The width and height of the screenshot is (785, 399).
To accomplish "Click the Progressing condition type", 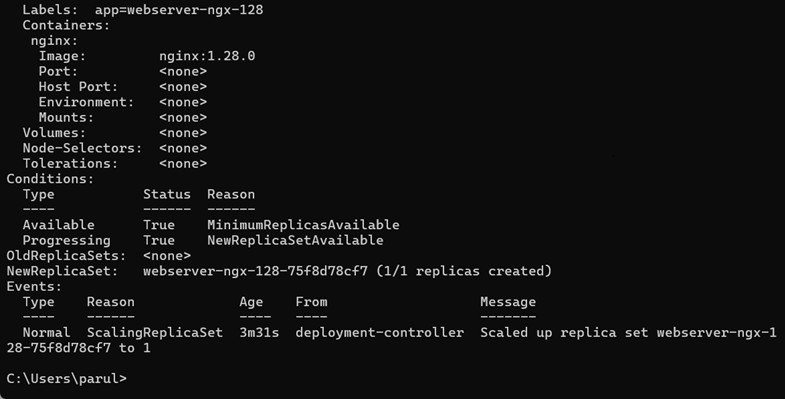I will (67, 240).
